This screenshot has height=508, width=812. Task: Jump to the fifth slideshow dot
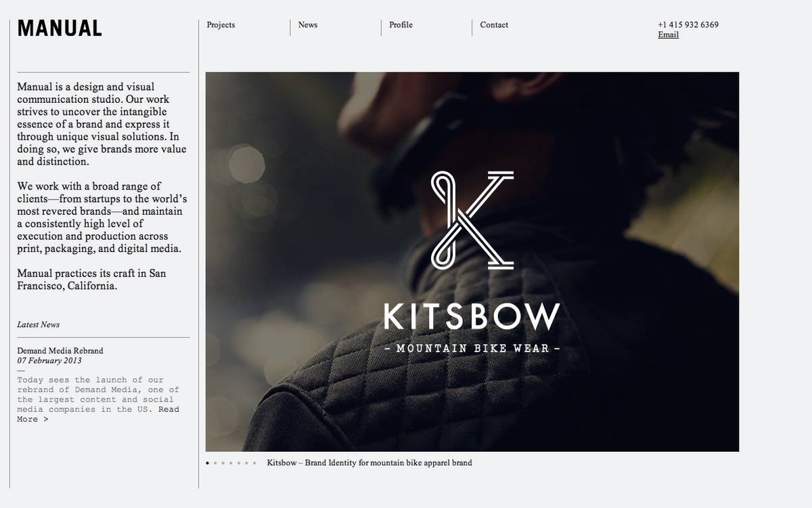click(239, 463)
